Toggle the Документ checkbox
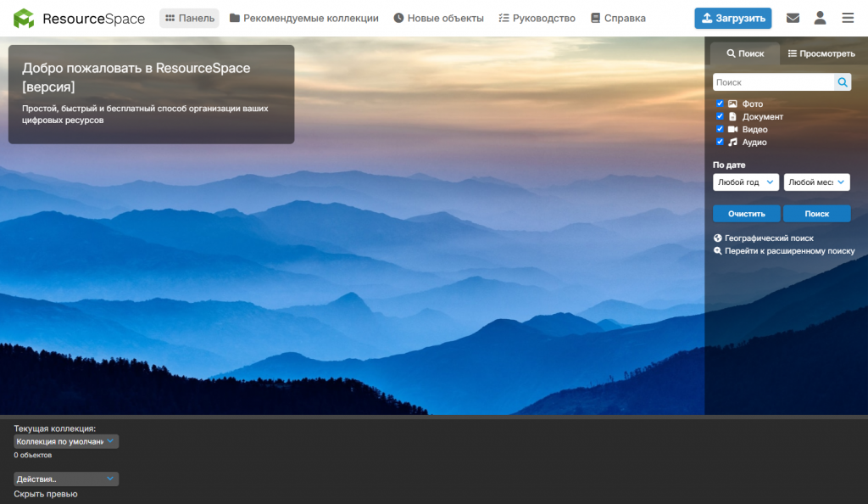 pos(720,116)
